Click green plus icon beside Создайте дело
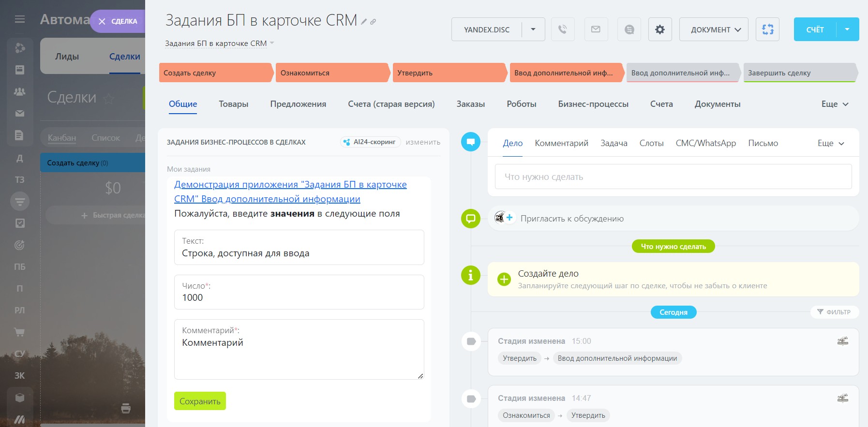Viewport: 868px width, 427px height. tap(504, 279)
